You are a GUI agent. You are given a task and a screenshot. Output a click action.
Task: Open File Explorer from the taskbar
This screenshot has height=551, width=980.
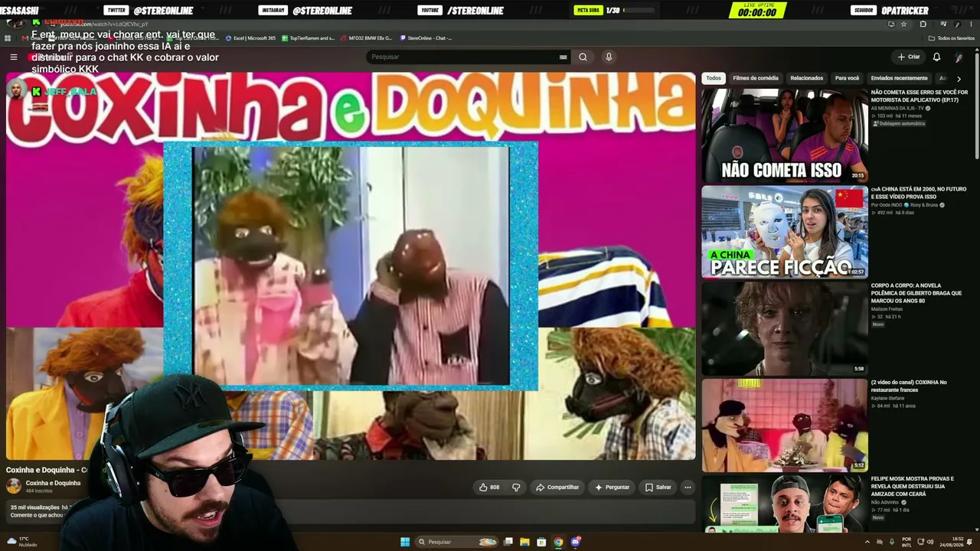coord(524,542)
